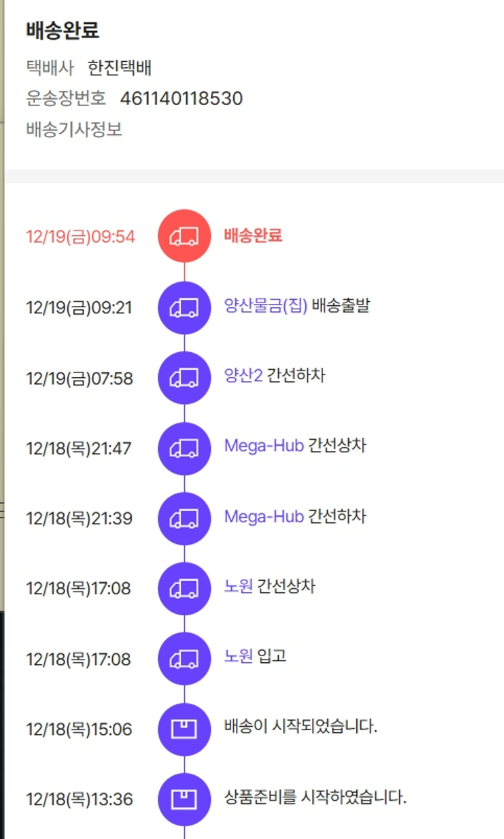
Task: Select the courier name 한진택배
Action: point(120,68)
